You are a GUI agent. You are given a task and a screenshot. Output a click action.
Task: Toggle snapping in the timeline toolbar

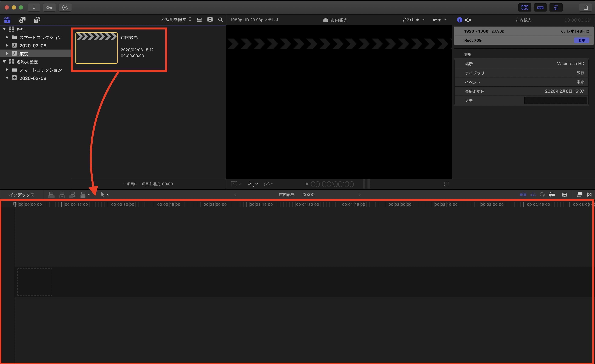coord(552,195)
